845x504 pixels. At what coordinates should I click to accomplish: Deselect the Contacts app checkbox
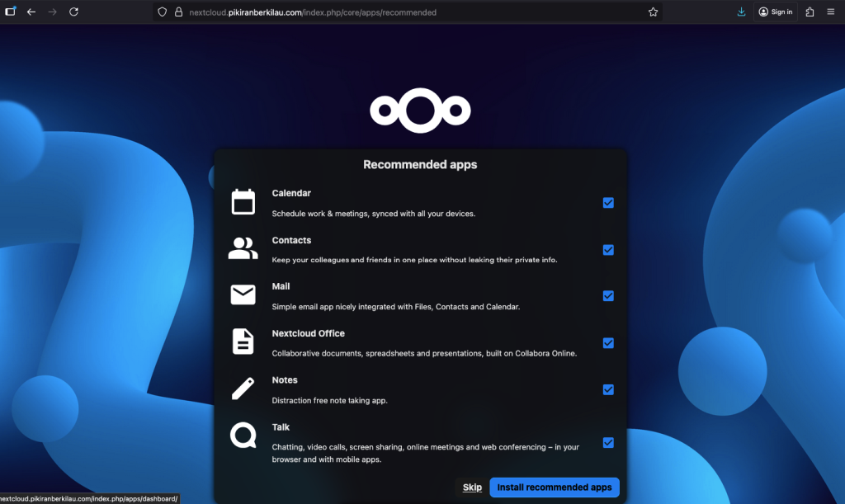[608, 250]
